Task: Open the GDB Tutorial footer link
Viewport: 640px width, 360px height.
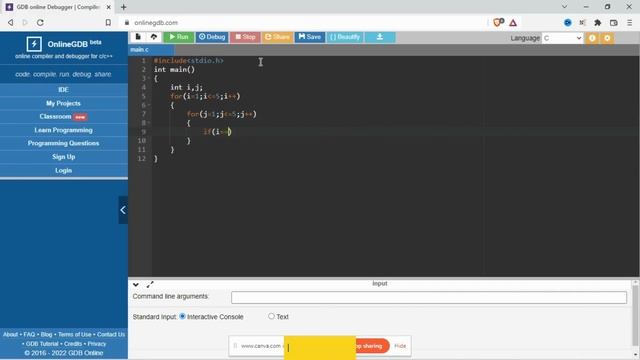Action: pos(42,344)
